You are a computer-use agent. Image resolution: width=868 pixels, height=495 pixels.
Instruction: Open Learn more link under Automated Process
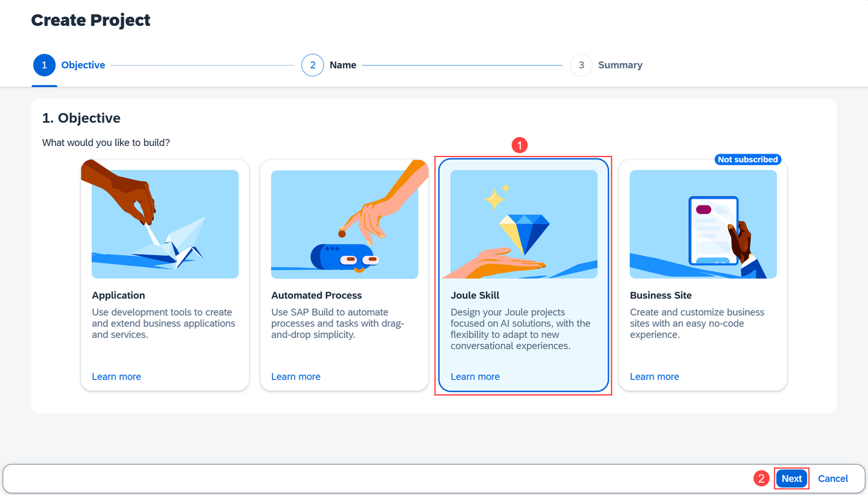[x=296, y=376]
